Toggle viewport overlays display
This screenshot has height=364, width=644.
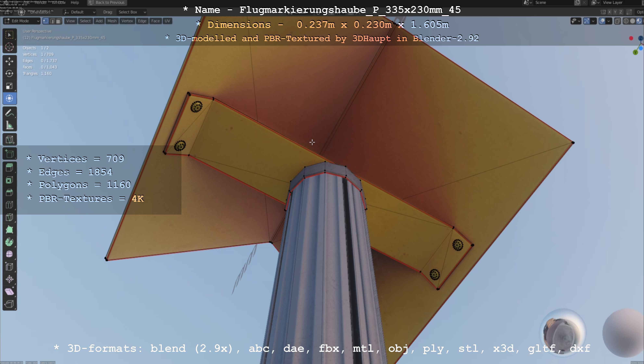(x=602, y=21)
